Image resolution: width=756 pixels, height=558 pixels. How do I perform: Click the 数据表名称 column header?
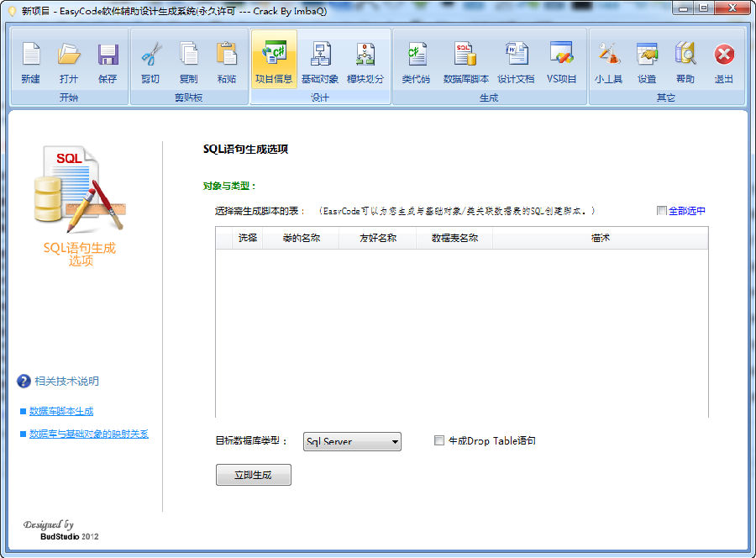point(454,238)
